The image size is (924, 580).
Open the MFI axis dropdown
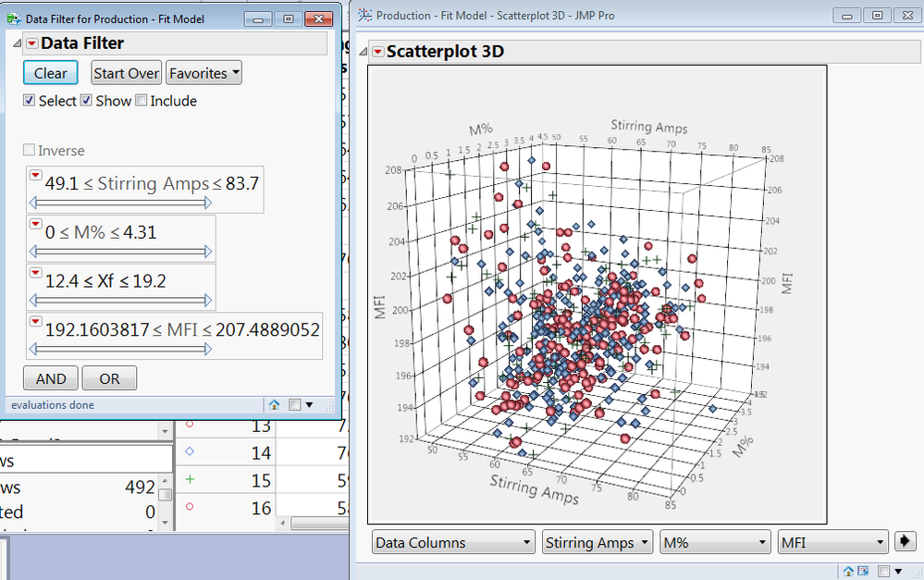(832, 542)
